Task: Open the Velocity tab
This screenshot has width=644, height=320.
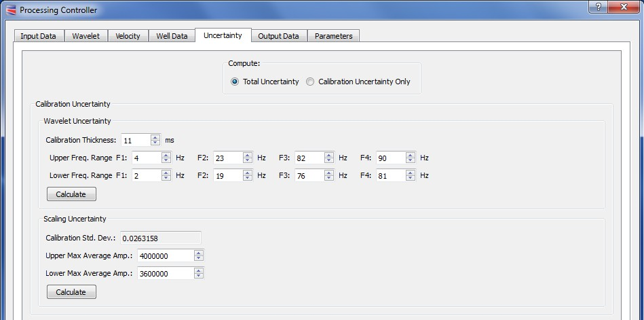Action: coord(128,36)
